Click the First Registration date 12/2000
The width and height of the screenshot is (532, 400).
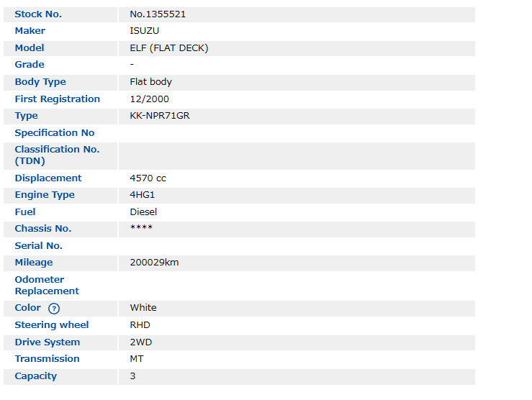149,99
